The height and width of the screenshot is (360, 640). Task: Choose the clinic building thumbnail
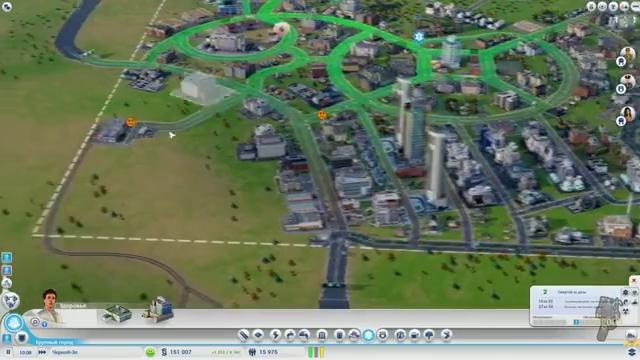[x=117, y=313]
